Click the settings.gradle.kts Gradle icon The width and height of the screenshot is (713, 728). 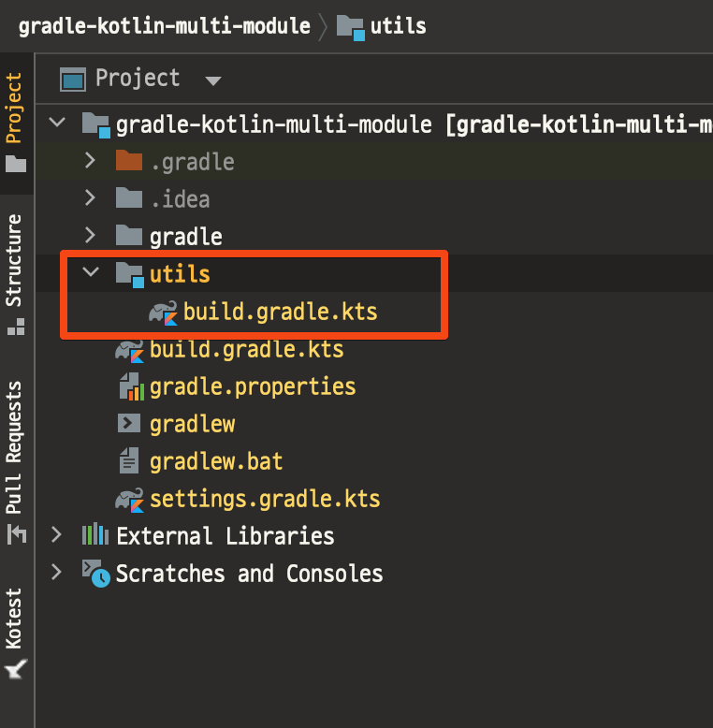coord(129,501)
